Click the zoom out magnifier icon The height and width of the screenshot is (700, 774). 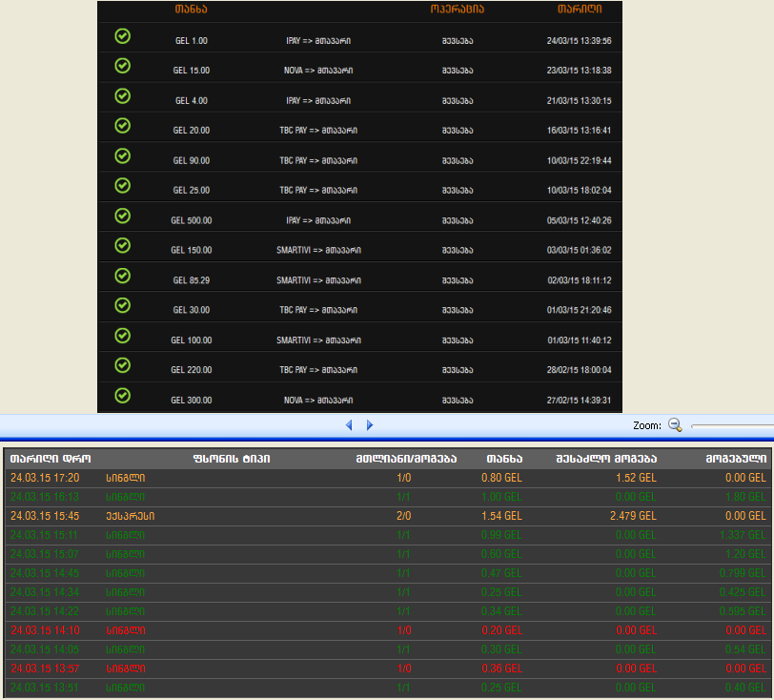pyautogui.click(x=675, y=424)
